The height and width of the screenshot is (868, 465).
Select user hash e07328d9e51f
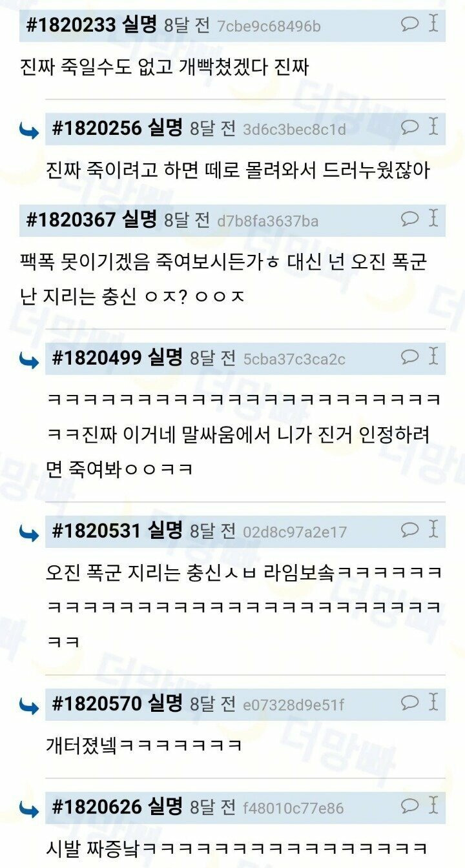(294, 705)
